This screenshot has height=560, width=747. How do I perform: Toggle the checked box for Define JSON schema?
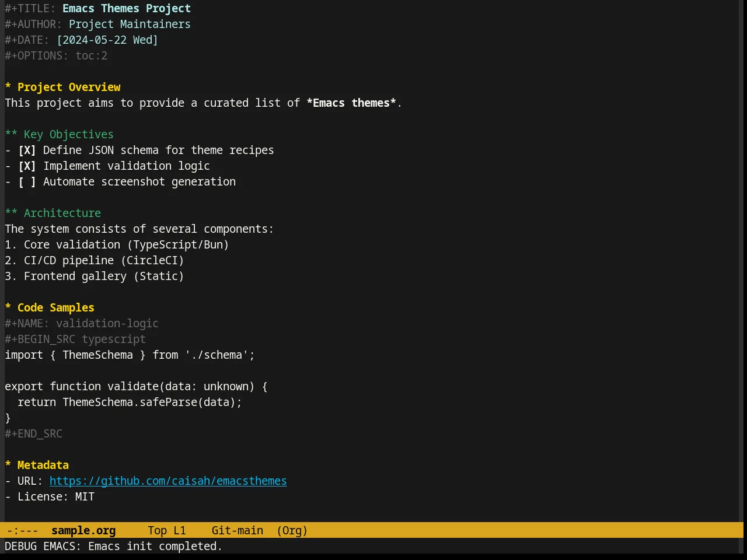click(27, 150)
